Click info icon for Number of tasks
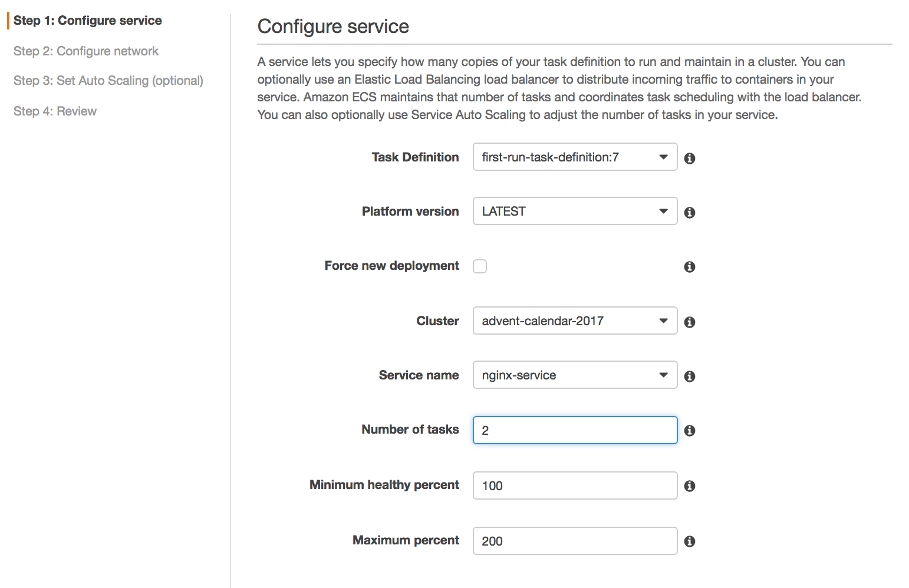 pos(690,431)
